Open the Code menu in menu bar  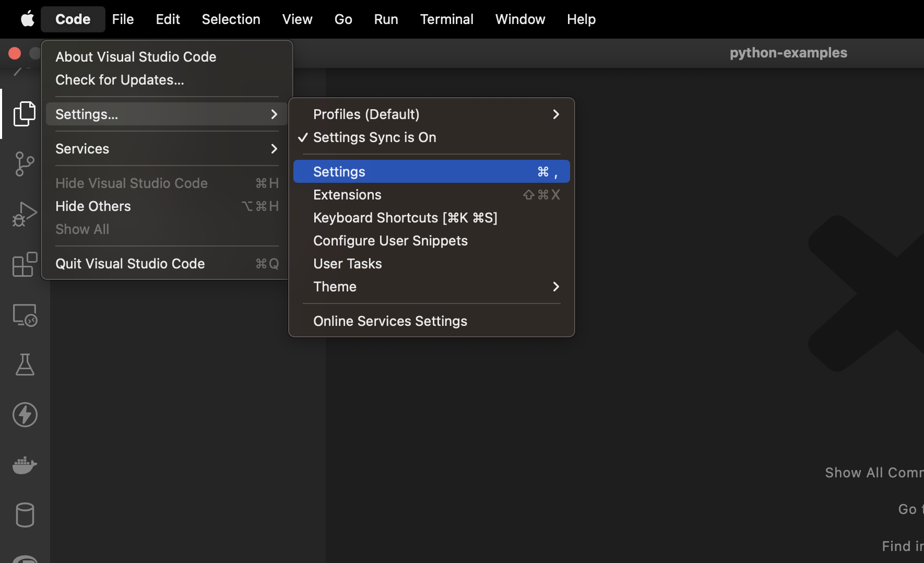[x=73, y=19]
